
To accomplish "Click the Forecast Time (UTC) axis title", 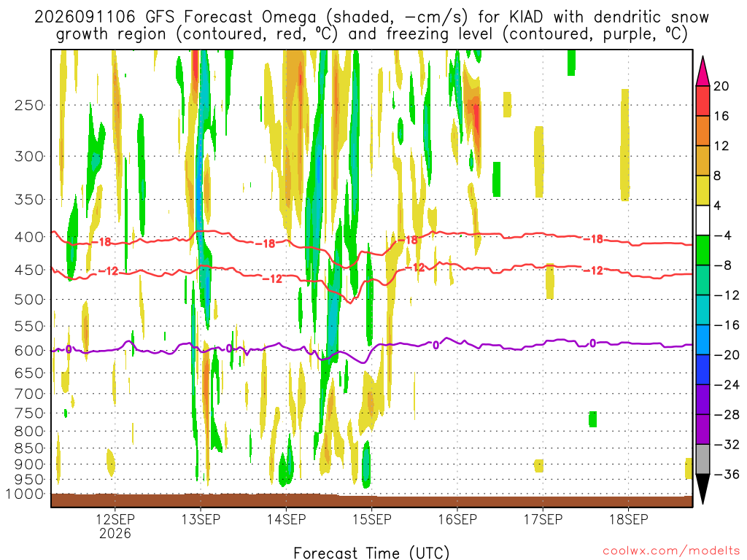I will point(371,553).
